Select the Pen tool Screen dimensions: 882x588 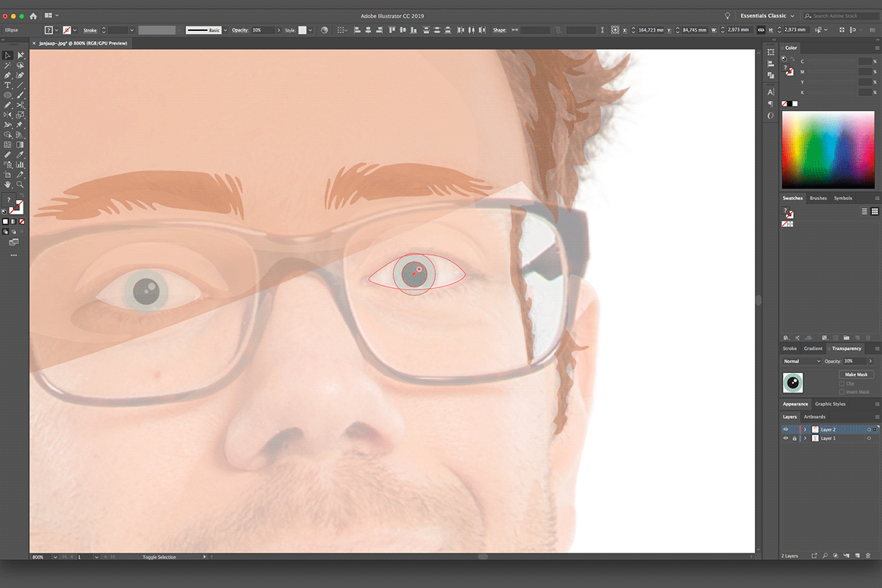tap(7, 76)
